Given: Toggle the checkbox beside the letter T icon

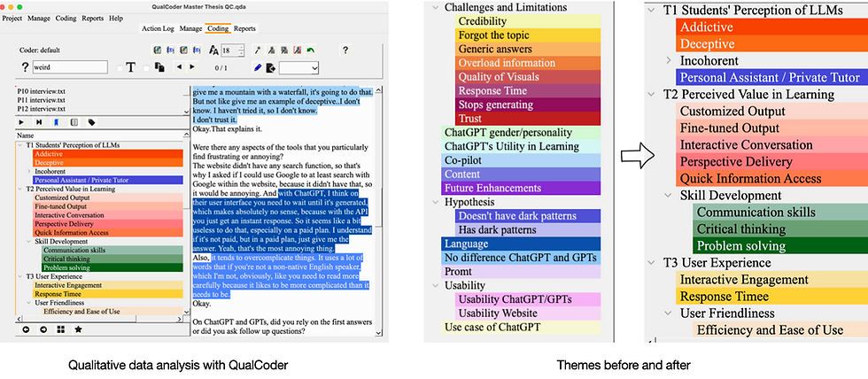Looking at the screenshot, I should (120, 68).
